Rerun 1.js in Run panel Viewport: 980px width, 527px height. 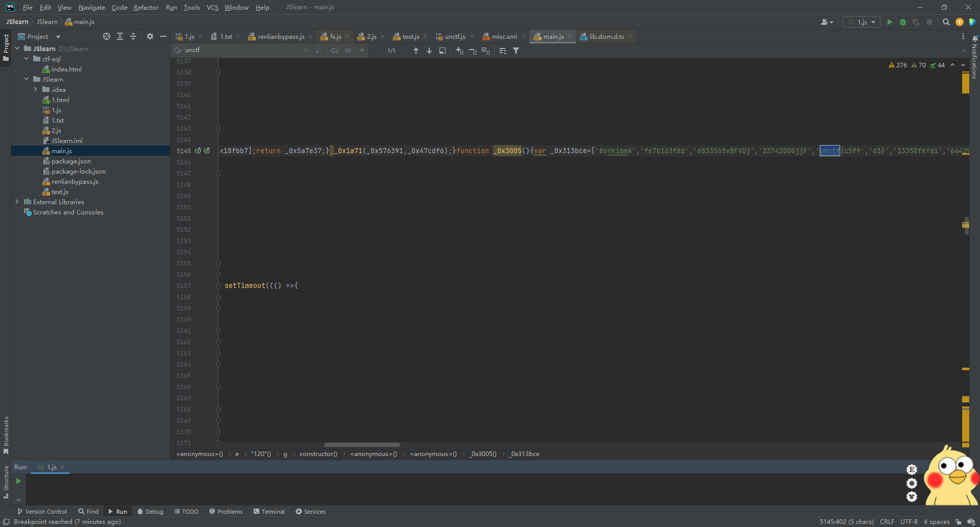18,481
